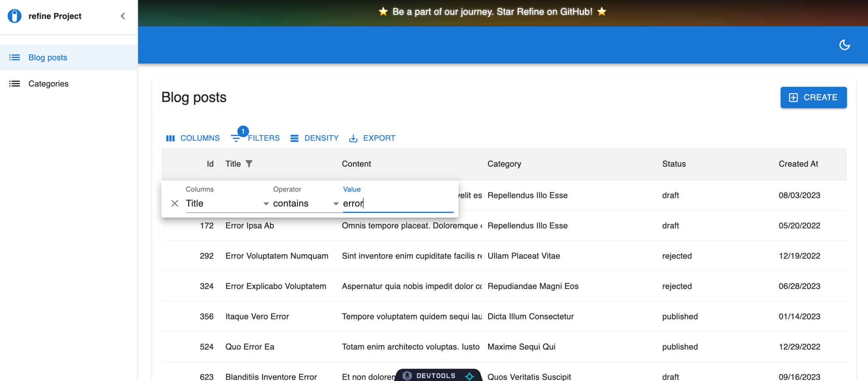Remove the filter with the X icon
Viewport: 868px width, 381px height.
pos(175,203)
